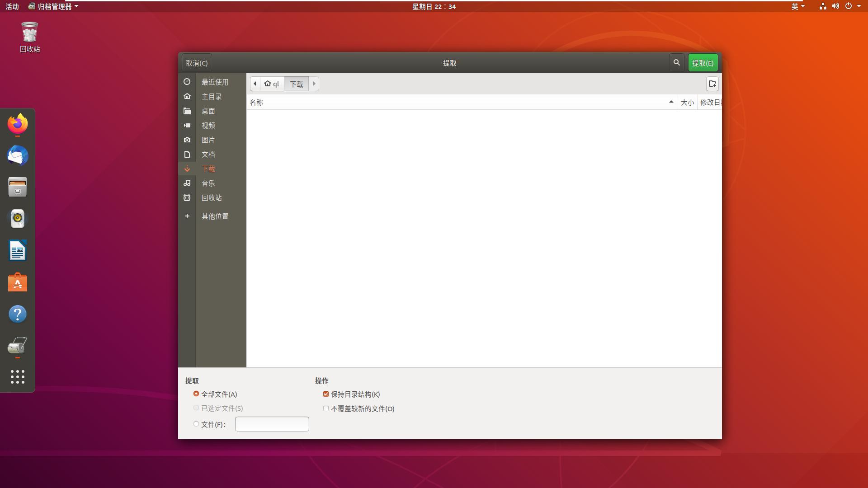Enable Do not overwrite newer files option

326,408
